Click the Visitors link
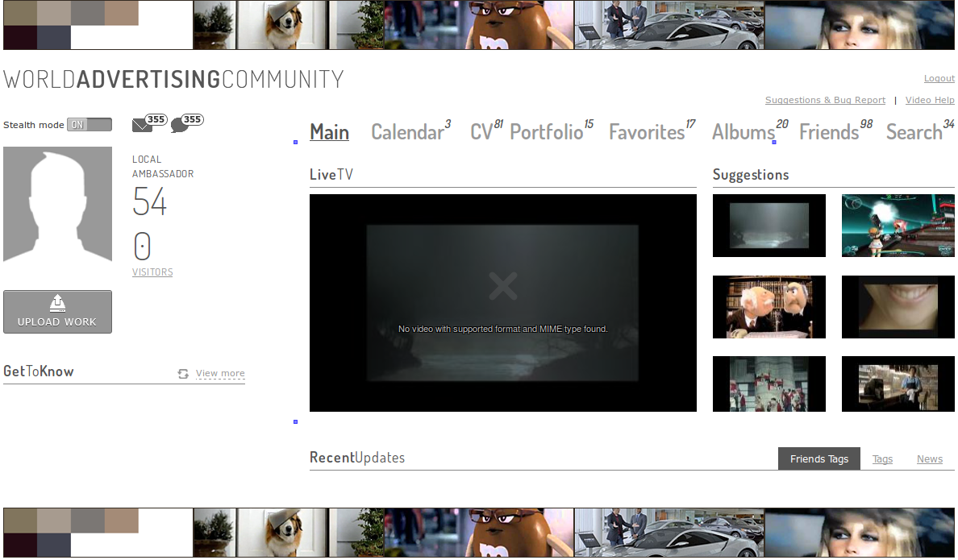The image size is (958, 560). tap(152, 272)
